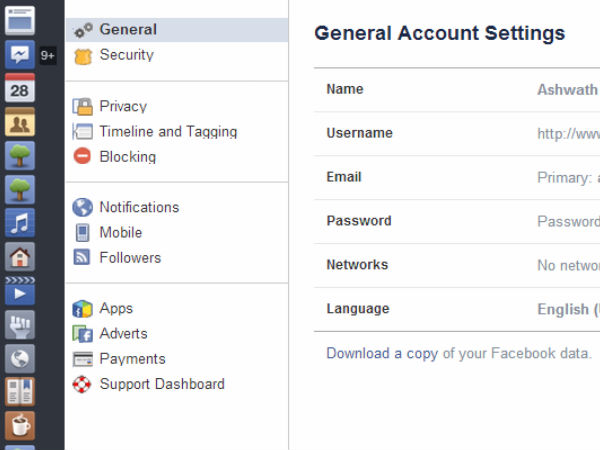This screenshot has height=450, width=600.
Task: Open Timeline and Tagging settings
Action: pyautogui.click(x=168, y=131)
